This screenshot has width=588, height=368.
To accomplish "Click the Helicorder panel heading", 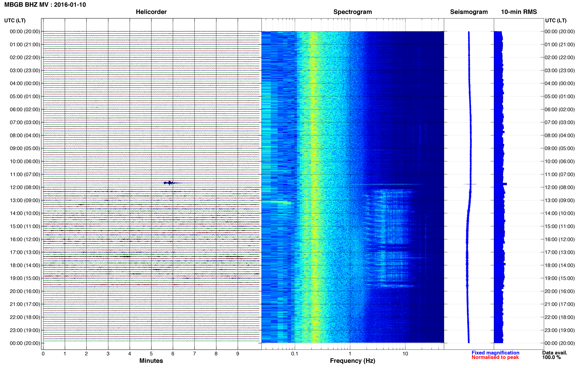I will point(151,12).
